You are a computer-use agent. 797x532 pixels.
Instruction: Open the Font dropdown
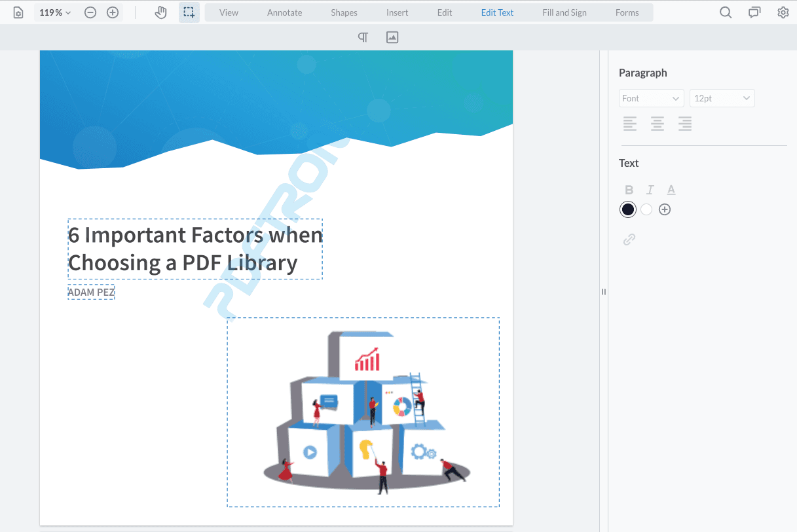click(651, 98)
